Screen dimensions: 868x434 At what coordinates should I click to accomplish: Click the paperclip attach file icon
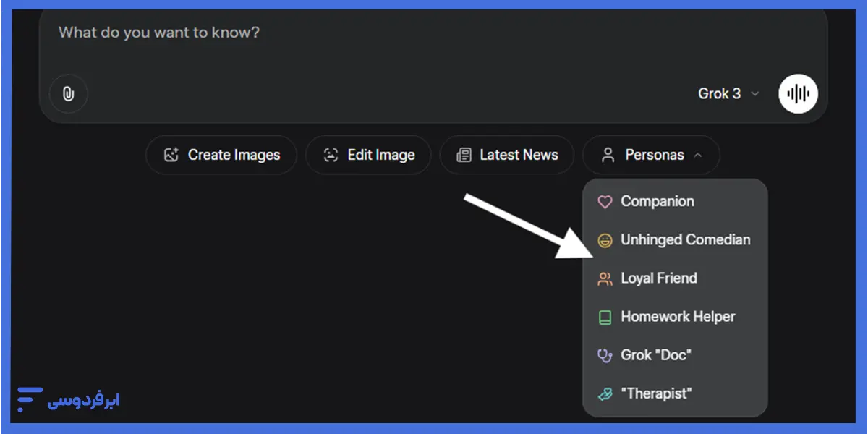(x=69, y=94)
